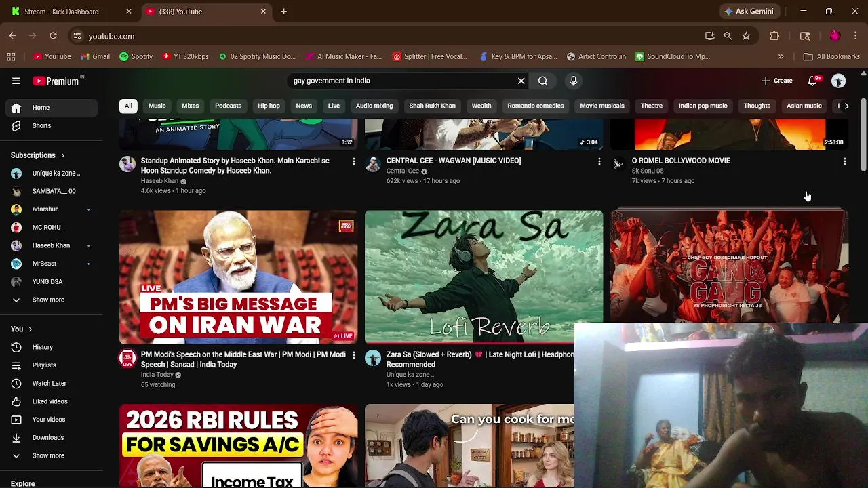
Task: Bookmark this page with the star icon
Action: 746,36
